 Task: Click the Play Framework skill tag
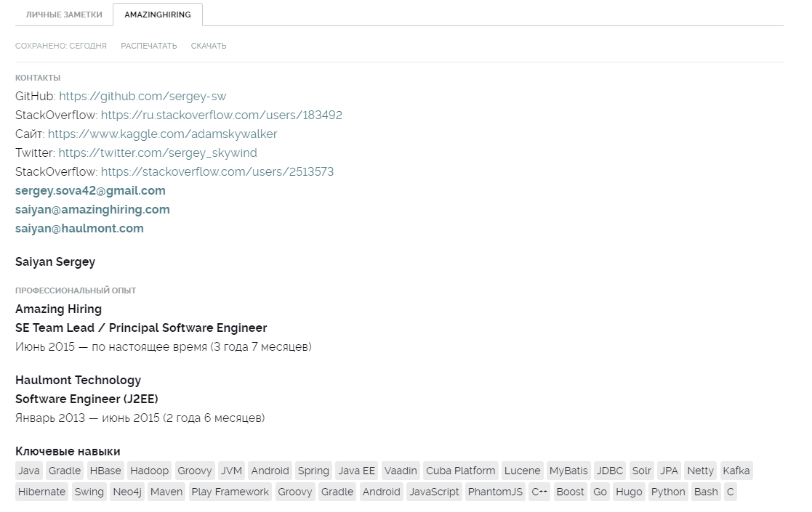click(x=230, y=492)
